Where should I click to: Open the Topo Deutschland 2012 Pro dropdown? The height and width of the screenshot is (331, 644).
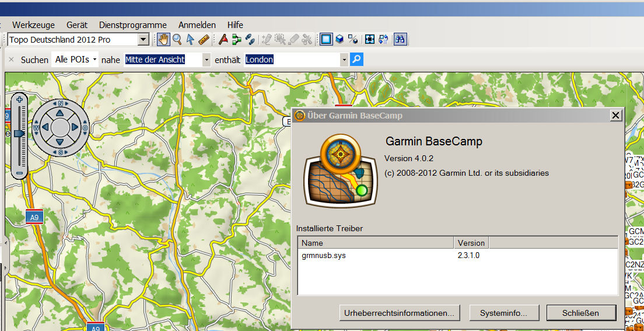coord(143,40)
